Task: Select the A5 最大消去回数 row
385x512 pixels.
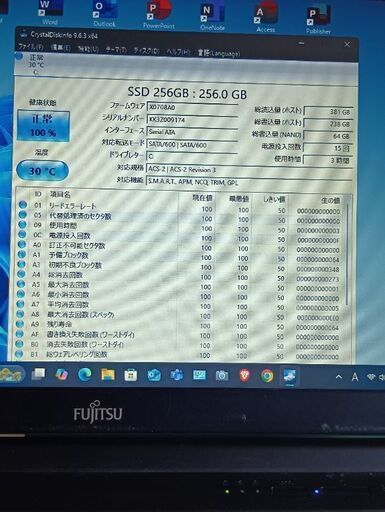Action: coord(180,286)
